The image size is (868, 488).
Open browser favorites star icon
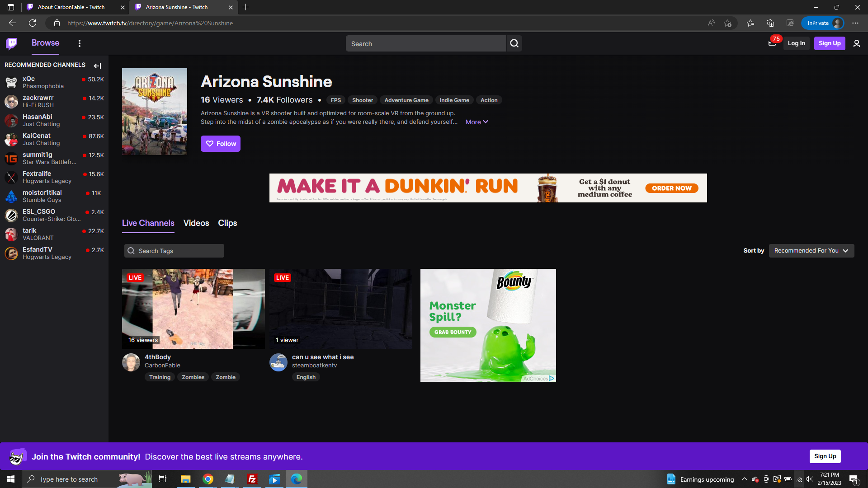click(x=750, y=23)
